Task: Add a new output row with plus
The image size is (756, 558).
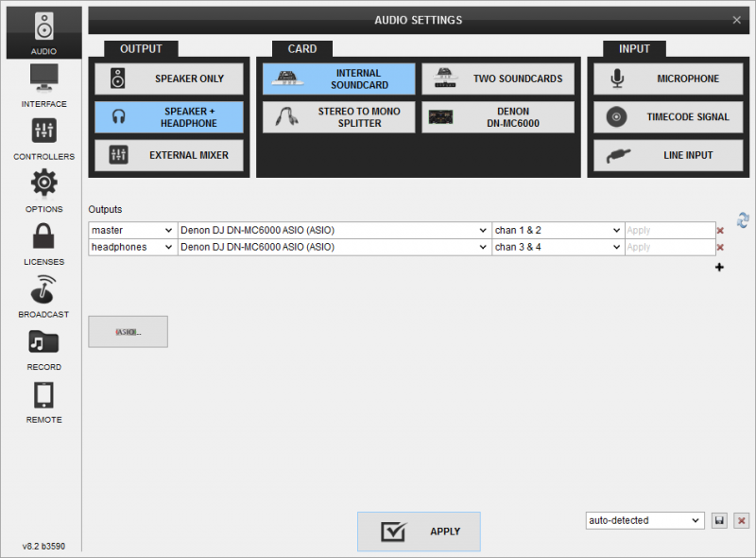Action: pyautogui.click(x=719, y=267)
